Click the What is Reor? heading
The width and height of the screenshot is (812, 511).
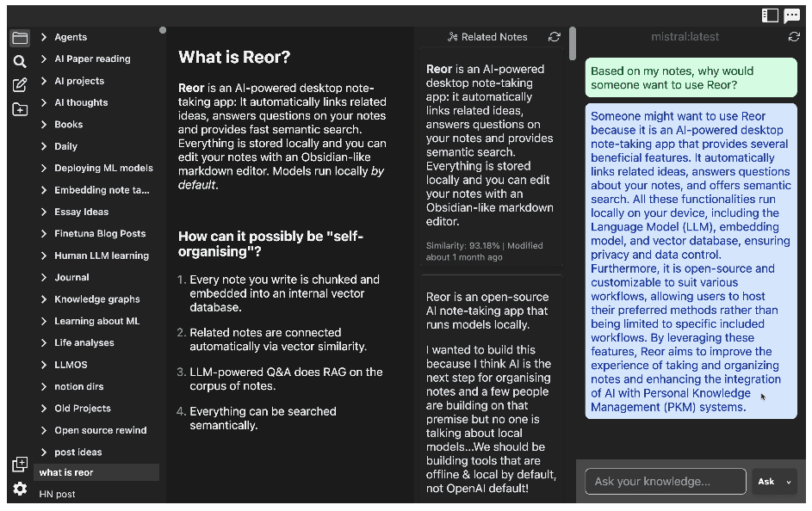point(234,57)
